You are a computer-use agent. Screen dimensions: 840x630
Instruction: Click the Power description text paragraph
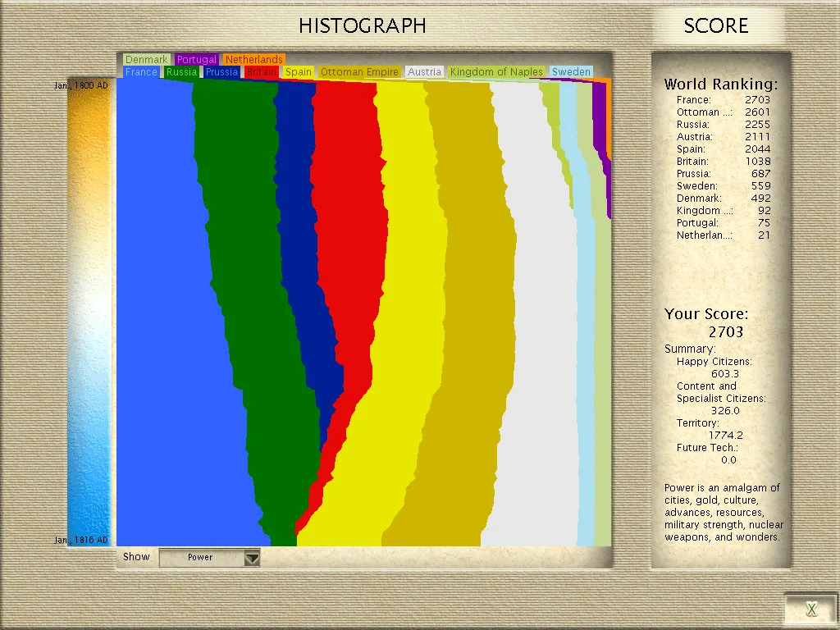point(724,513)
